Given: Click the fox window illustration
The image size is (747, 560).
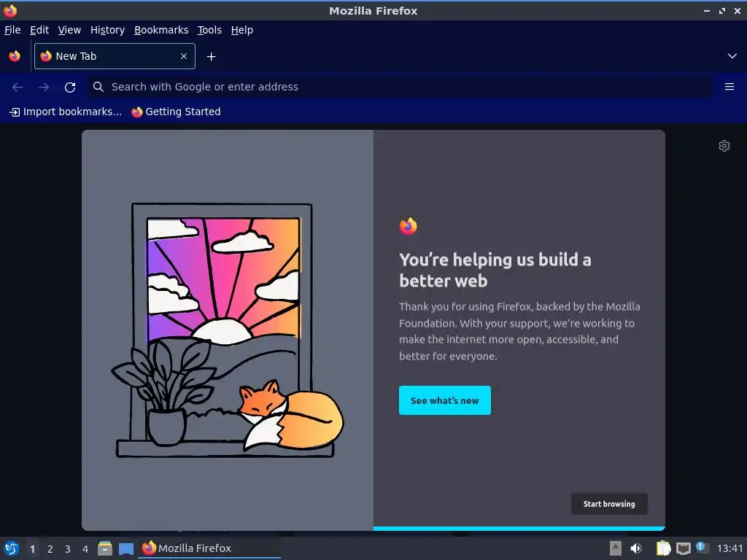Looking at the screenshot, I should (x=228, y=330).
